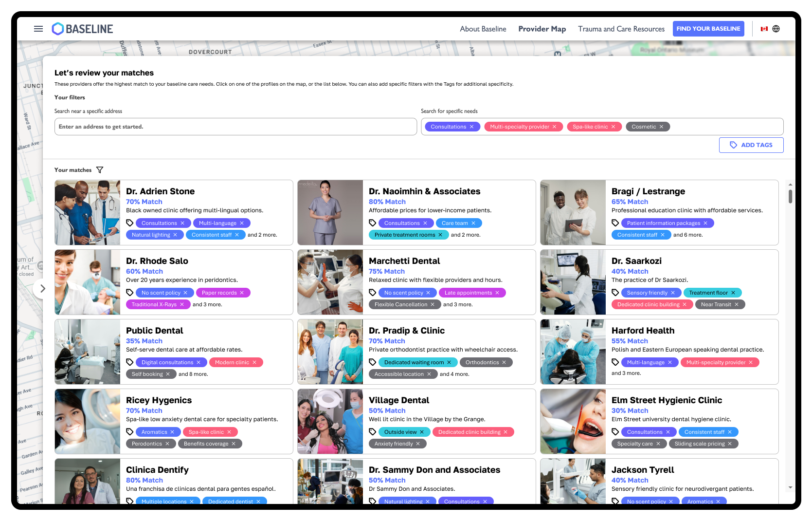The height and width of the screenshot is (521, 812).
Task: Click tag icon on Village Dental card
Action: 373,432
